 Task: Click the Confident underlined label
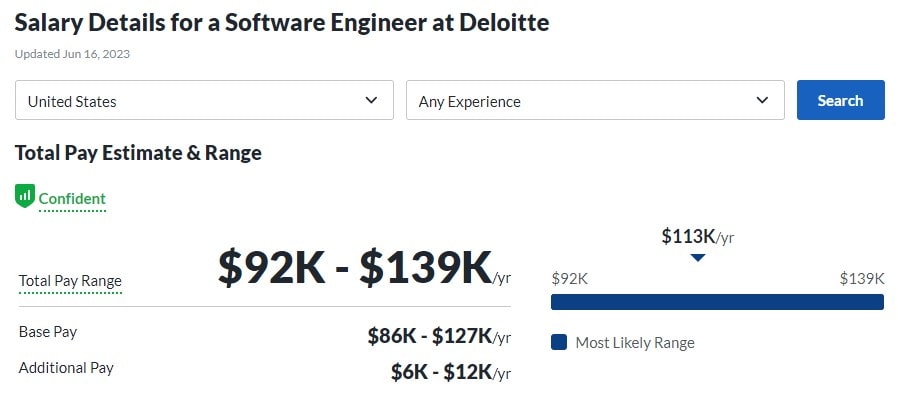pos(72,199)
